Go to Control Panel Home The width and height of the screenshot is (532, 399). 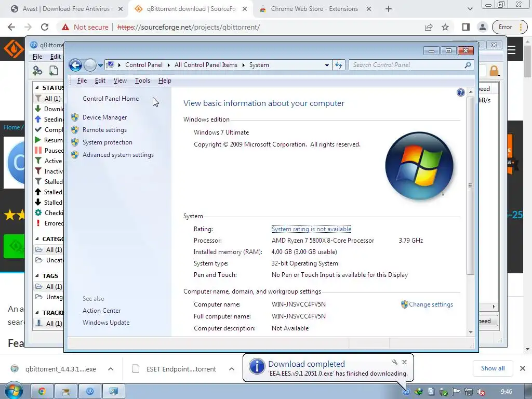click(111, 99)
